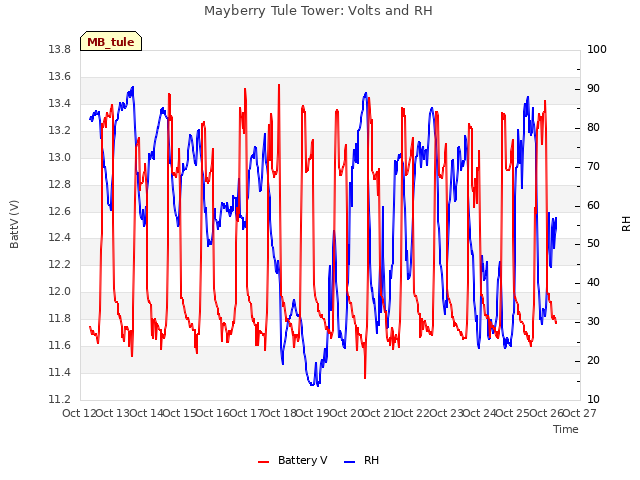
Task: Click the Oct 13 date label
Action: point(113,413)
